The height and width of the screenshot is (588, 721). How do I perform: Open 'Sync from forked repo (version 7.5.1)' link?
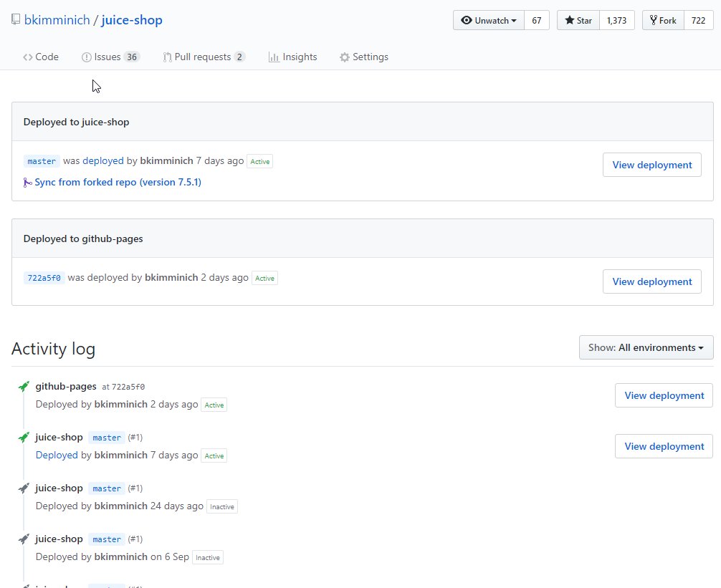(118, 182)
